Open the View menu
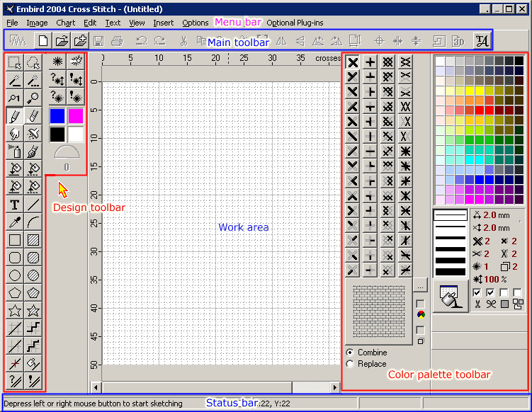Image resolution: width=532 pixels, height=412 pixels. tap(137, 23)
